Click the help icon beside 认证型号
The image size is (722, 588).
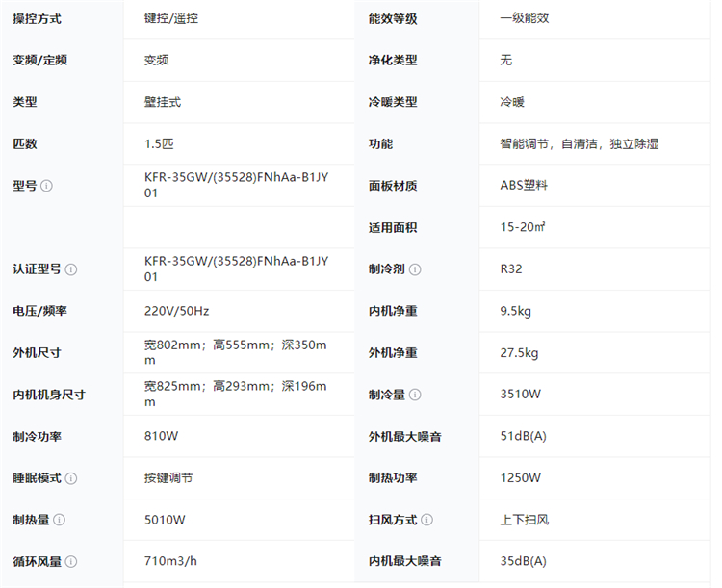click(70, 269)
